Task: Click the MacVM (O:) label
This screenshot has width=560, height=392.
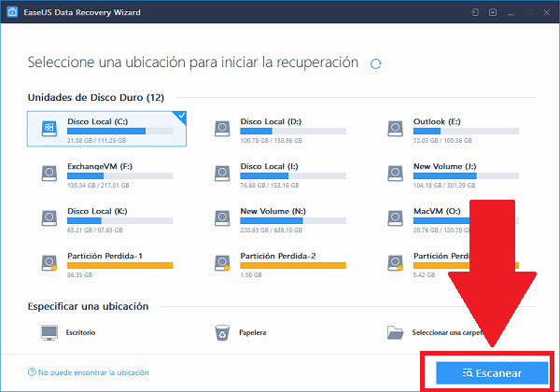Action: (x=437, y=211)
